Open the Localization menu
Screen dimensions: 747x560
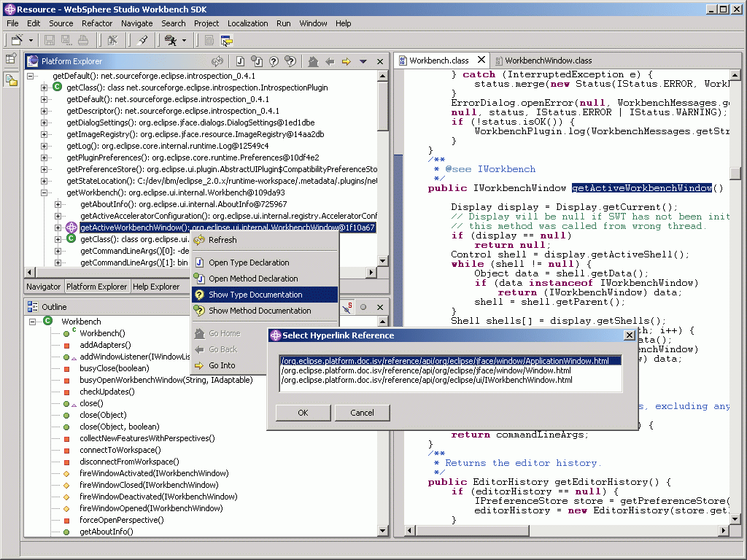point(247,23)
